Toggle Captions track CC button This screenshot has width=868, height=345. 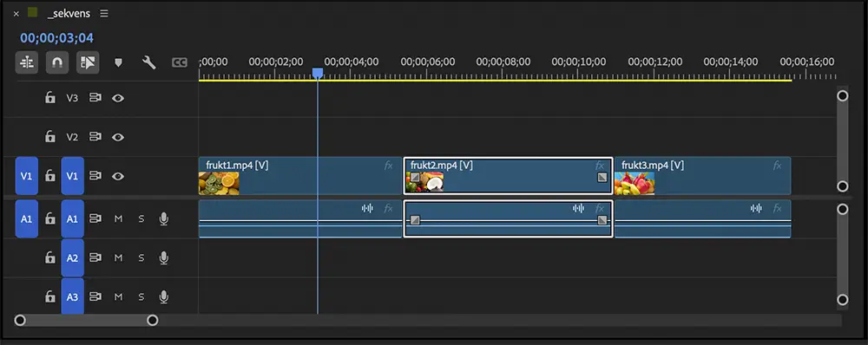(180, 62)
